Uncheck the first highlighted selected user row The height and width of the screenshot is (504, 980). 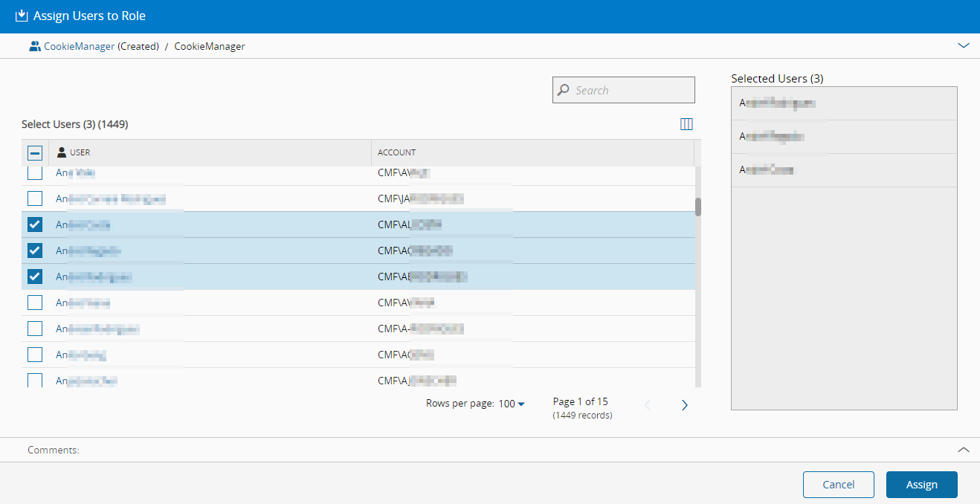click(35, 224)
